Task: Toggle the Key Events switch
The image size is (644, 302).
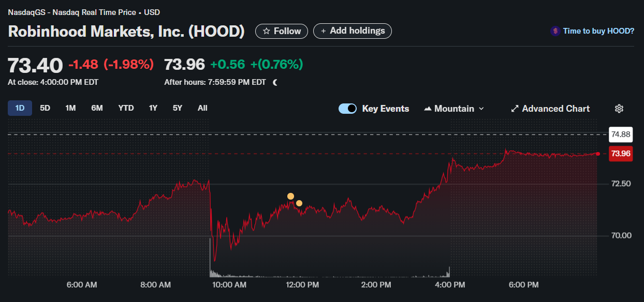Action: 347,109
